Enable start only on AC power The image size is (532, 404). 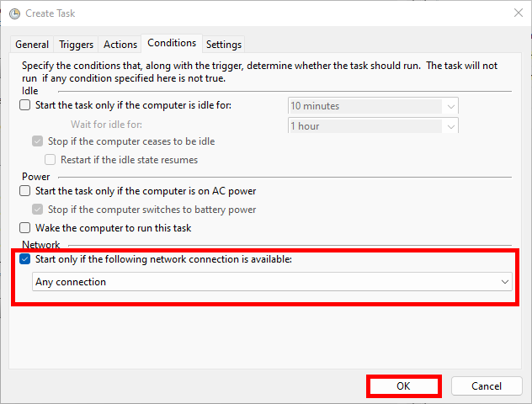click(25, 191)
